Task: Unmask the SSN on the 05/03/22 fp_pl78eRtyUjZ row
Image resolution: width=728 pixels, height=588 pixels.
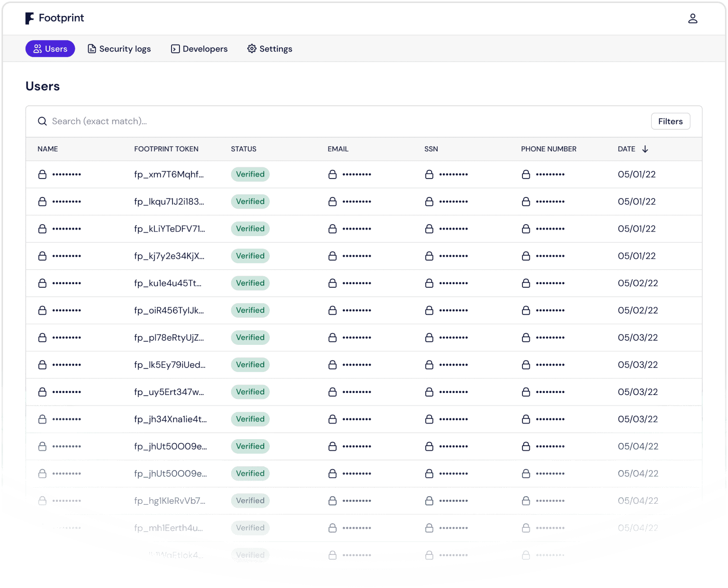Action: tap(429, 337)
